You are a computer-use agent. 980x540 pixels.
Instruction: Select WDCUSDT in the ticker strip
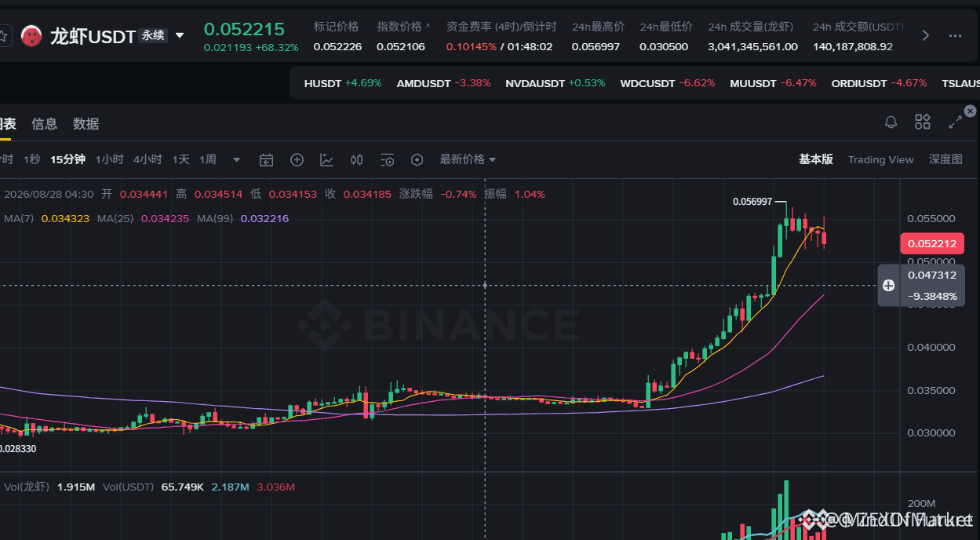pyautogui.click(x=668, y=82)
